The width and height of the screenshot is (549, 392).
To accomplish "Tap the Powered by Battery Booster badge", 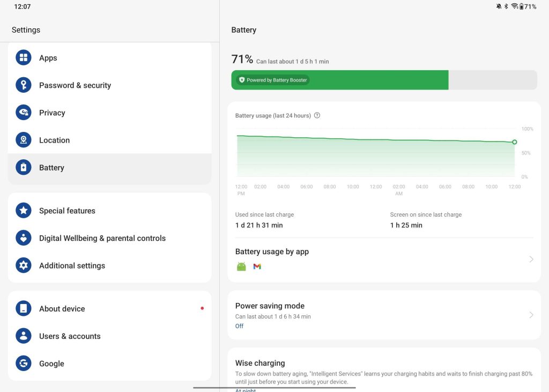I will pos(273,80).
